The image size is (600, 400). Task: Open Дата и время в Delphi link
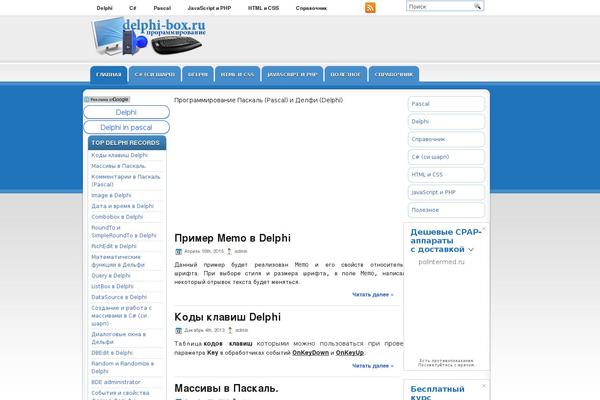122,206
